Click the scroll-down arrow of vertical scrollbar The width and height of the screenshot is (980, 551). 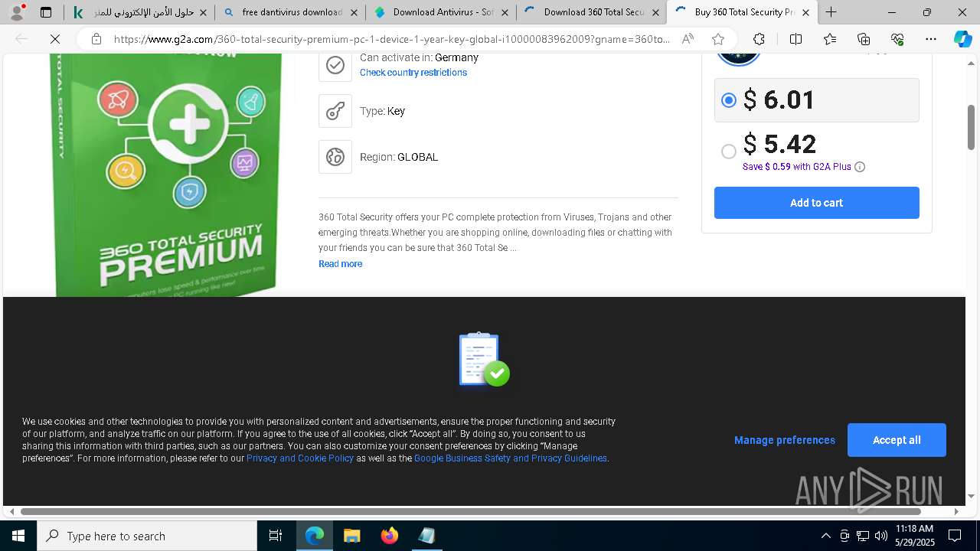(971, 496)
